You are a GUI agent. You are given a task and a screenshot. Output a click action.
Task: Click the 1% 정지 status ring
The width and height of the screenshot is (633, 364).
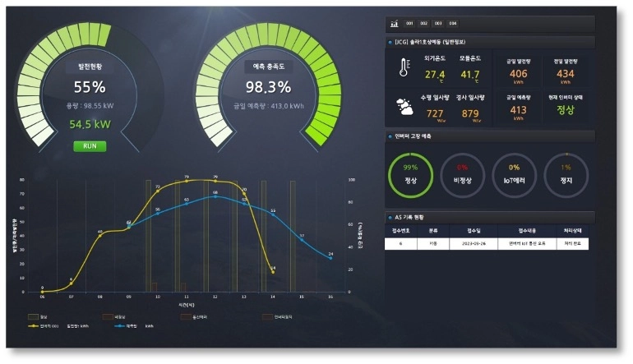coord(566,175)
